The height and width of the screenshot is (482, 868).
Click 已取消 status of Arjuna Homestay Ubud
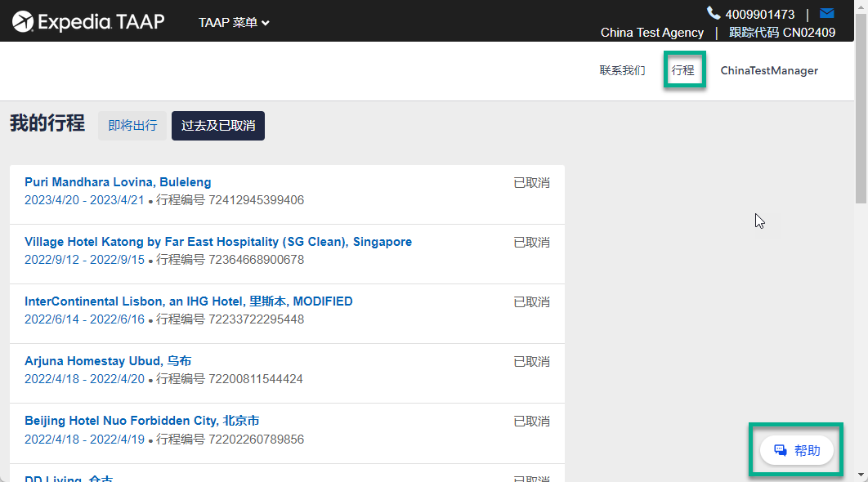[x=531, y=362]
